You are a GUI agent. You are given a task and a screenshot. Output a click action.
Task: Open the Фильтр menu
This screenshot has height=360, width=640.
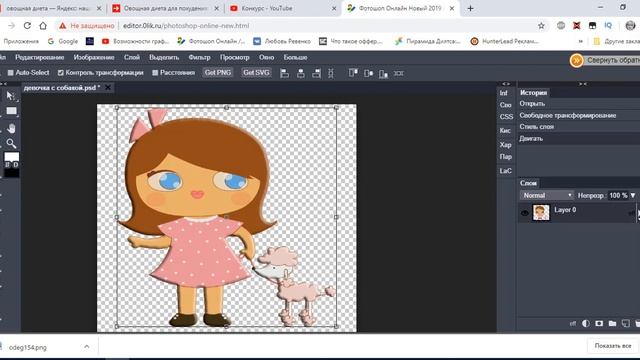(x=199, y=58)
